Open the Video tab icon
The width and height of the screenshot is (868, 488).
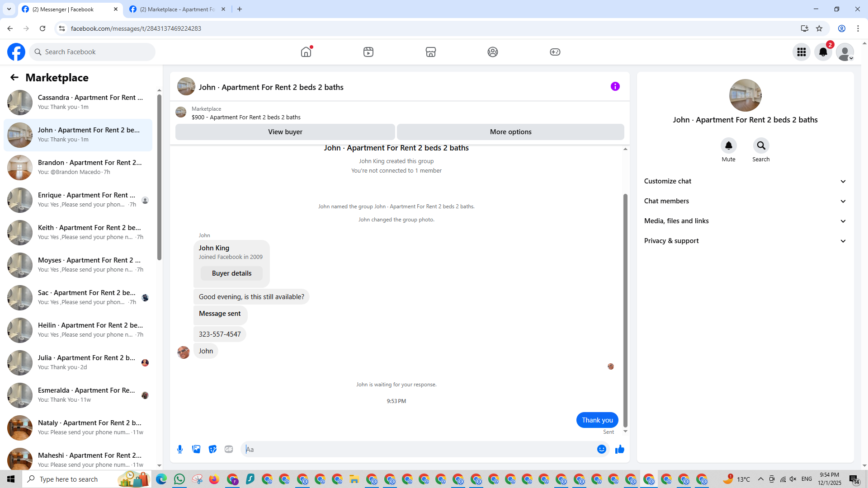click(x=368, y=52)
